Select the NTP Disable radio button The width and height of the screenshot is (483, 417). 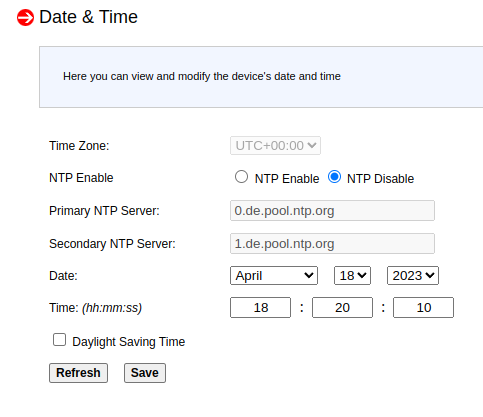pyautogui.click(x=334, y=177)
